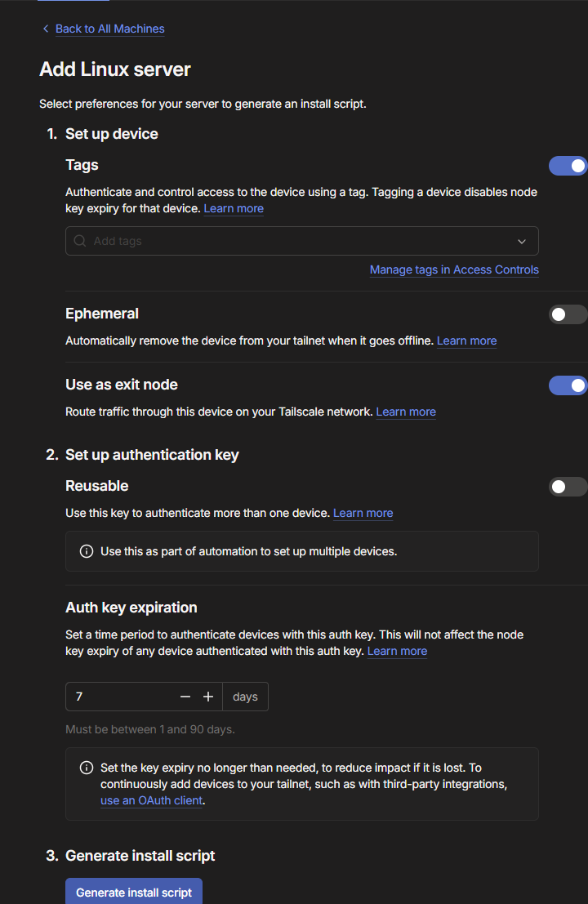Disable the Use as exit node toggle
This screenshot has height=904, width=588.
tap(568, 385)
